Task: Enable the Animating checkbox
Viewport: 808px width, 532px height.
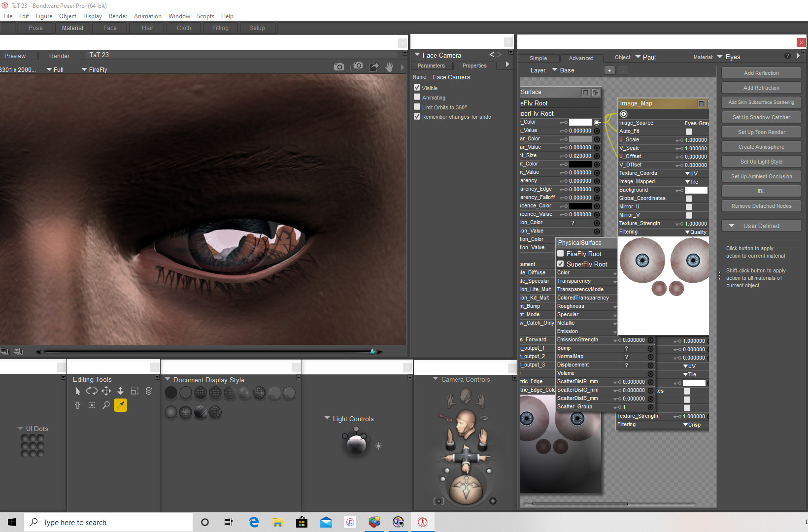Action: click(417, 97)
